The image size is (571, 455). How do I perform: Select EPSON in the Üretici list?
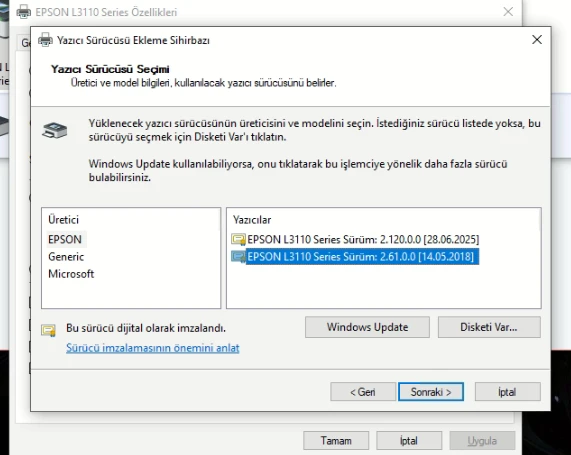coord(65,239)
